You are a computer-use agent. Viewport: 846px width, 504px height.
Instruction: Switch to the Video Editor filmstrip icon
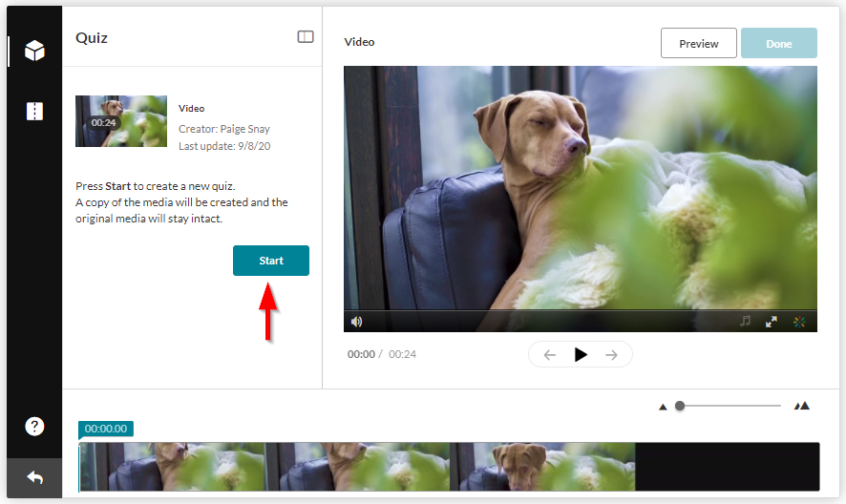pyautogui.click(x=34, y=112)
